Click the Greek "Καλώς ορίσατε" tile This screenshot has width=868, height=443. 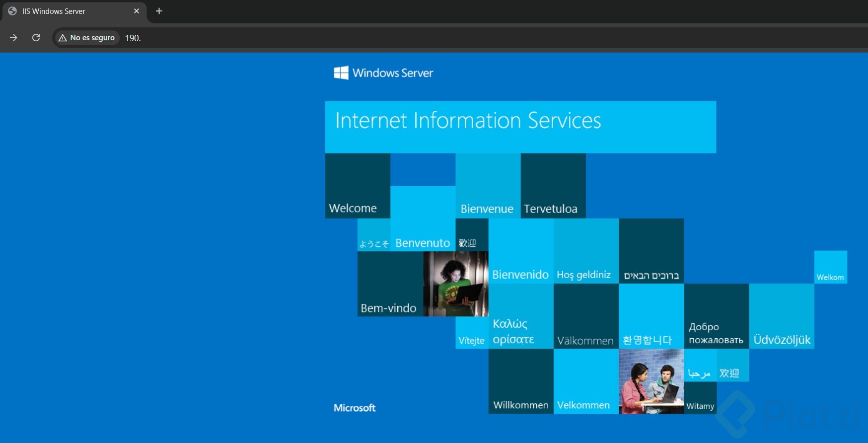[521, 316]
